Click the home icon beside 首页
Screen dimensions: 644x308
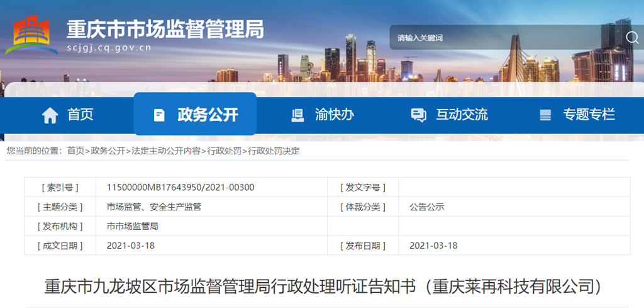tap(50, 115)
